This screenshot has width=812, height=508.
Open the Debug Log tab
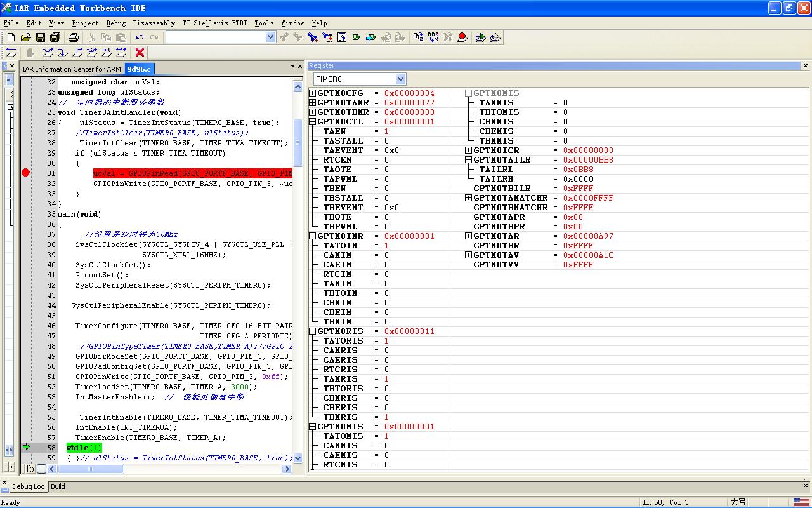(x=29, y=486)
